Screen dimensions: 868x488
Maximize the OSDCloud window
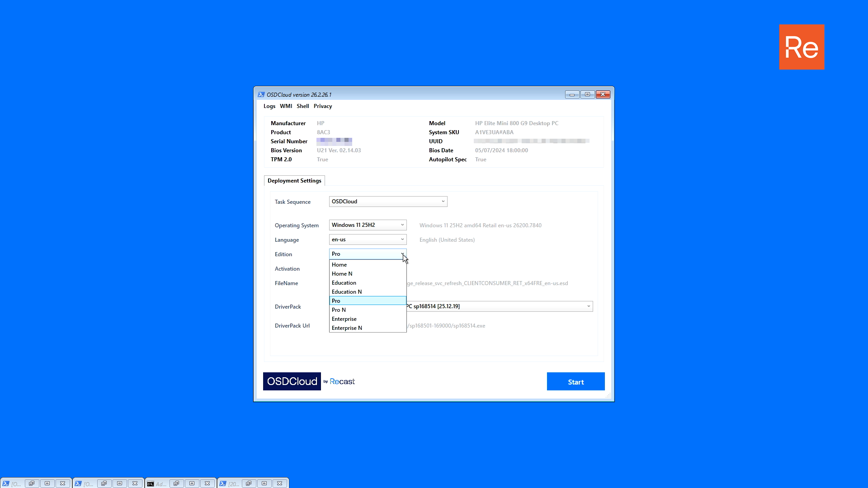pyautogui.click(x=587, y=94)
